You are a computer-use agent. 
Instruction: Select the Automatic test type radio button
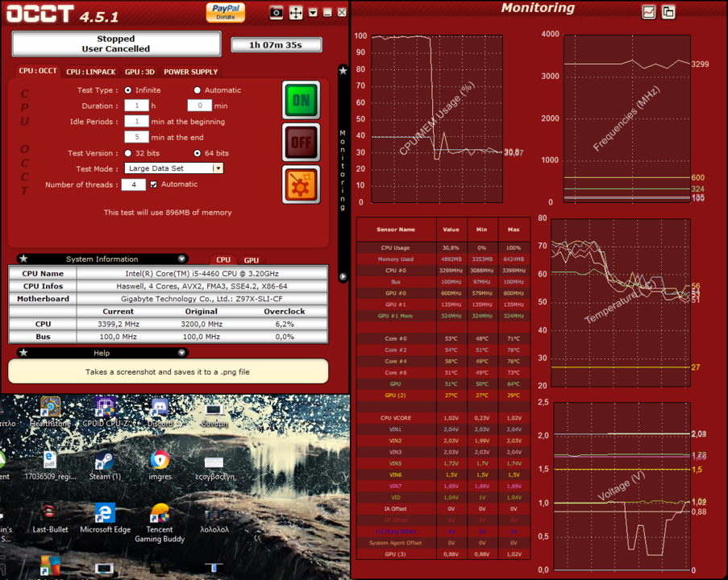click(x=198, y=90)
